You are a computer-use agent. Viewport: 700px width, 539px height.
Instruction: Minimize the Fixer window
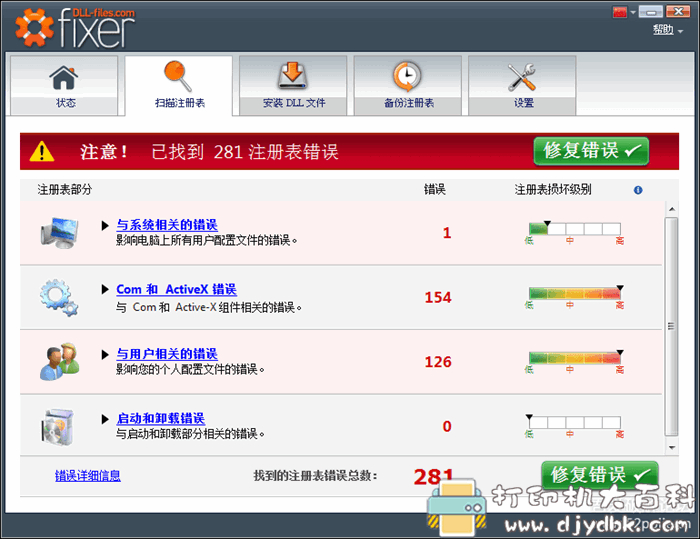(650, 12)
